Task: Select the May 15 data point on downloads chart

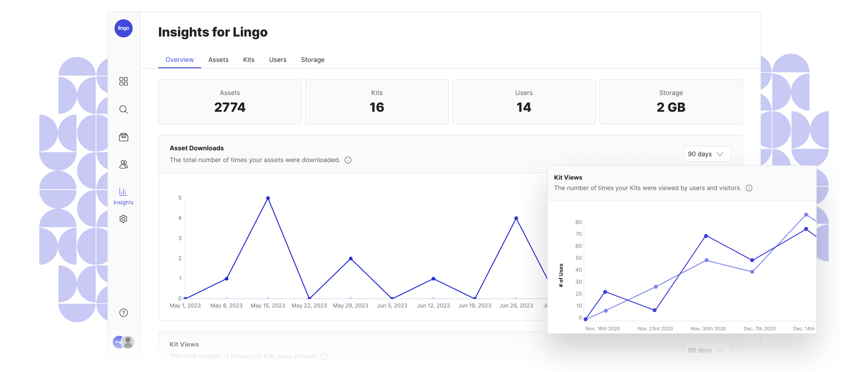Action: point(268,198)
